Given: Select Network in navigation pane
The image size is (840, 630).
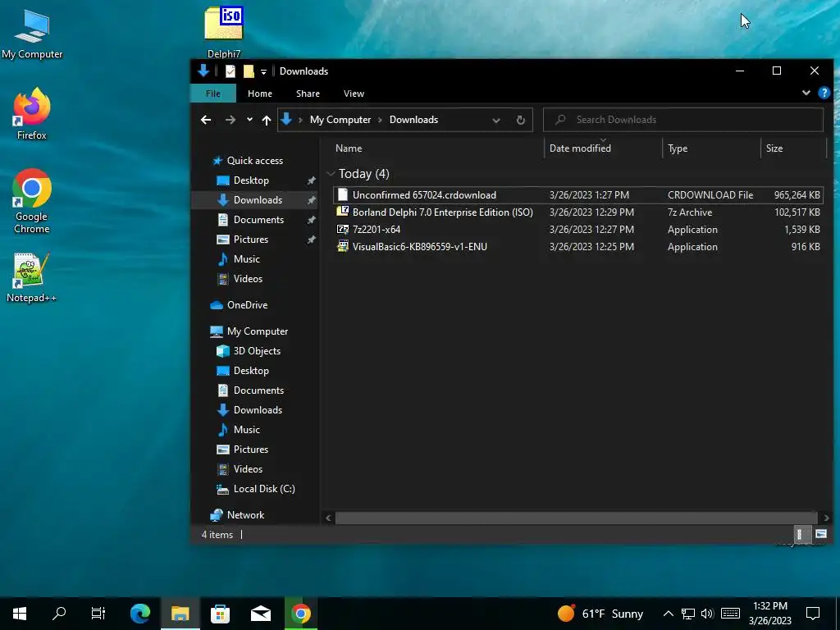Looking at the screenshot, I should tap(245, 515).
